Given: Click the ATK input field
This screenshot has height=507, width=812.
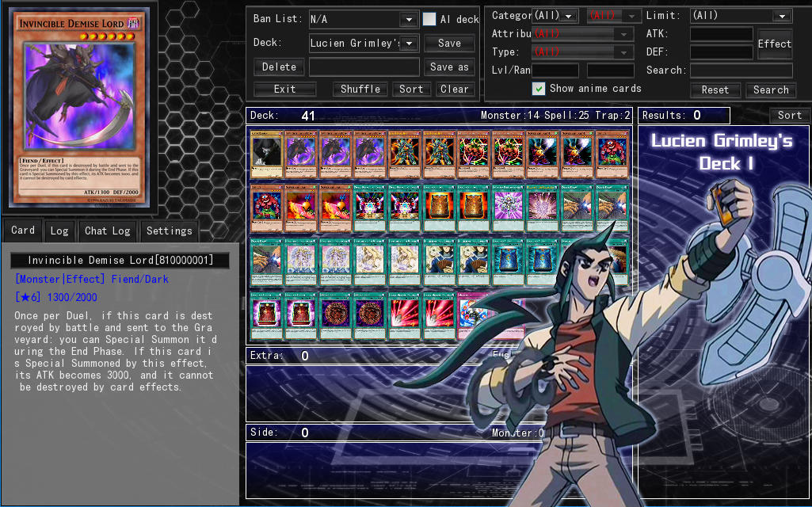Looking at the screenshot, I should [722, 34].
